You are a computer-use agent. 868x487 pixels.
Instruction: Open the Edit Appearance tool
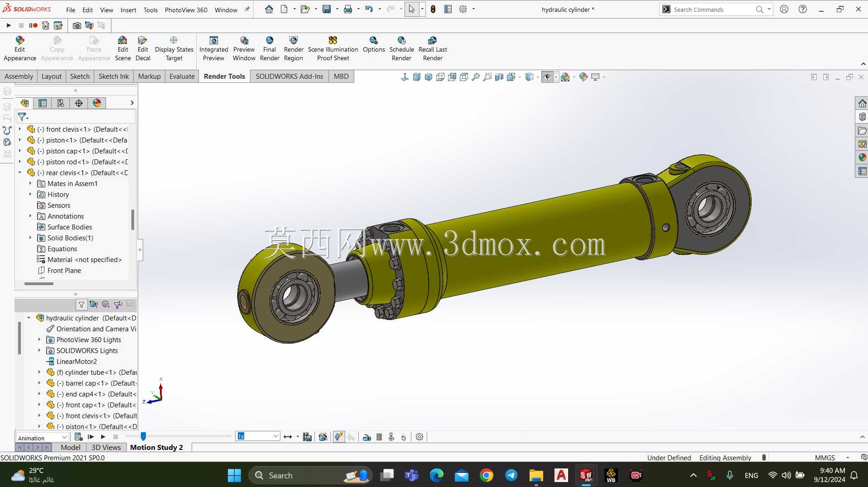19,48
